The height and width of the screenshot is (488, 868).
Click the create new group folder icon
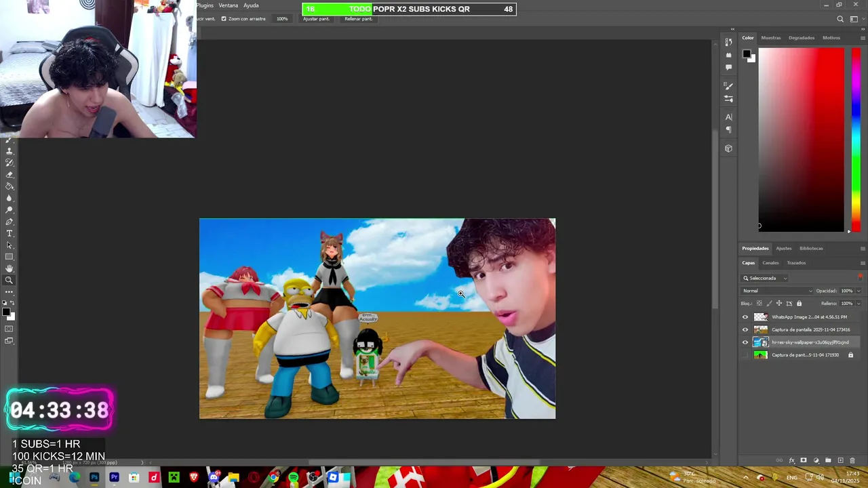click(x=828, y=460)
